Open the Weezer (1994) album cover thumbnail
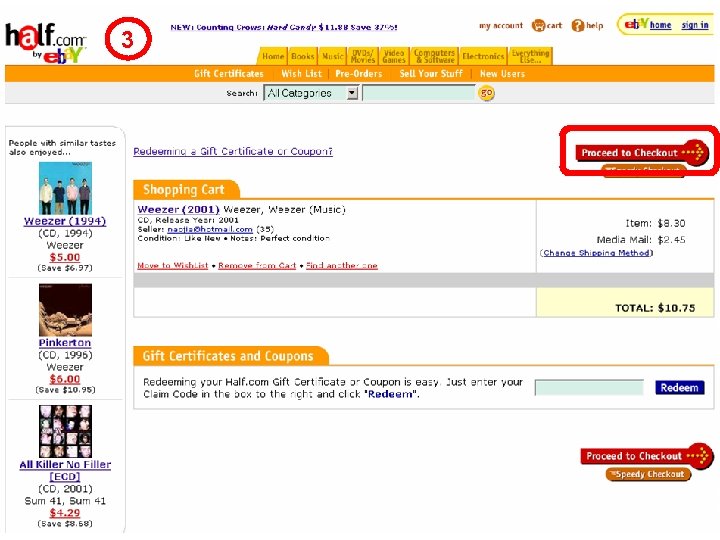Image resolution: width=720 pixels, height=540 pixels. [65, 188]
